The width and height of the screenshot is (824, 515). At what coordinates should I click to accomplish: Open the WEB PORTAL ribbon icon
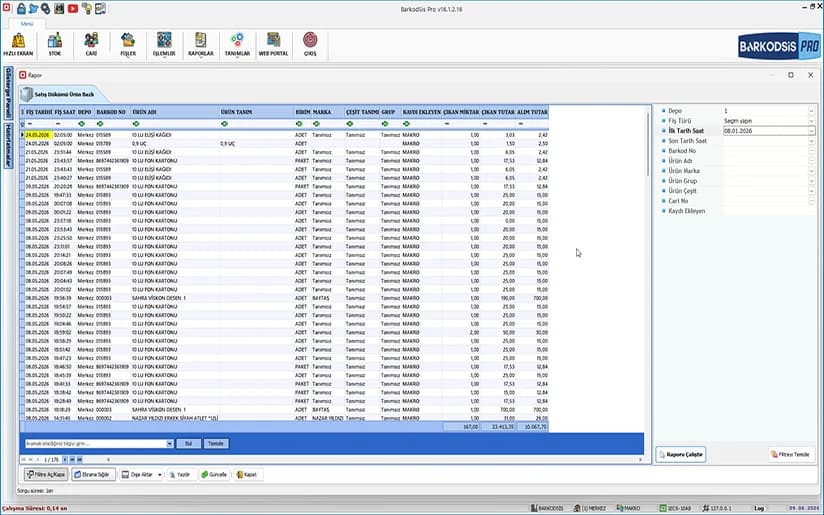pyautogui.click(x=273, y=44)
